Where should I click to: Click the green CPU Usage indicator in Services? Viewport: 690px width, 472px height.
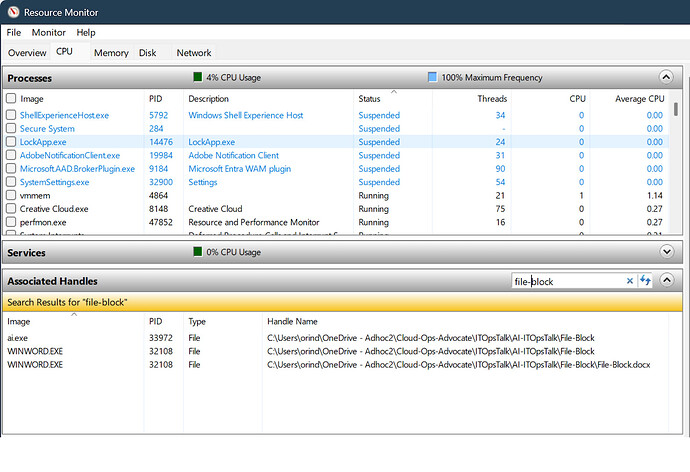tap(198, 251)
